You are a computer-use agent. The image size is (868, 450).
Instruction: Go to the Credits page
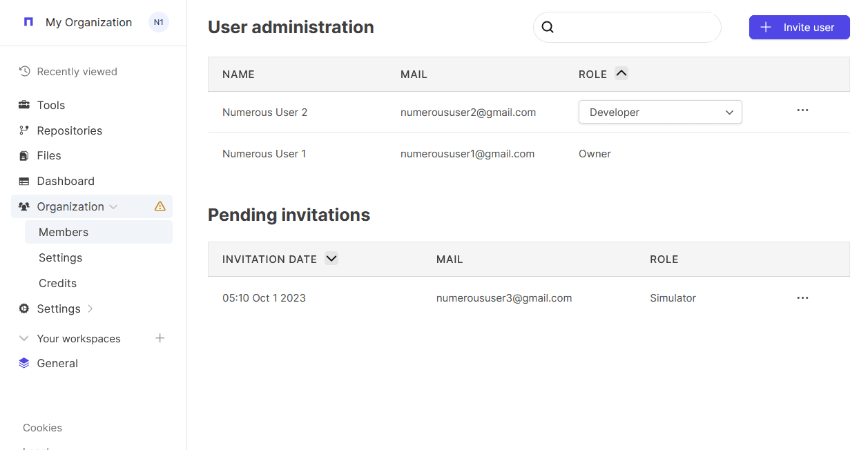58,283
